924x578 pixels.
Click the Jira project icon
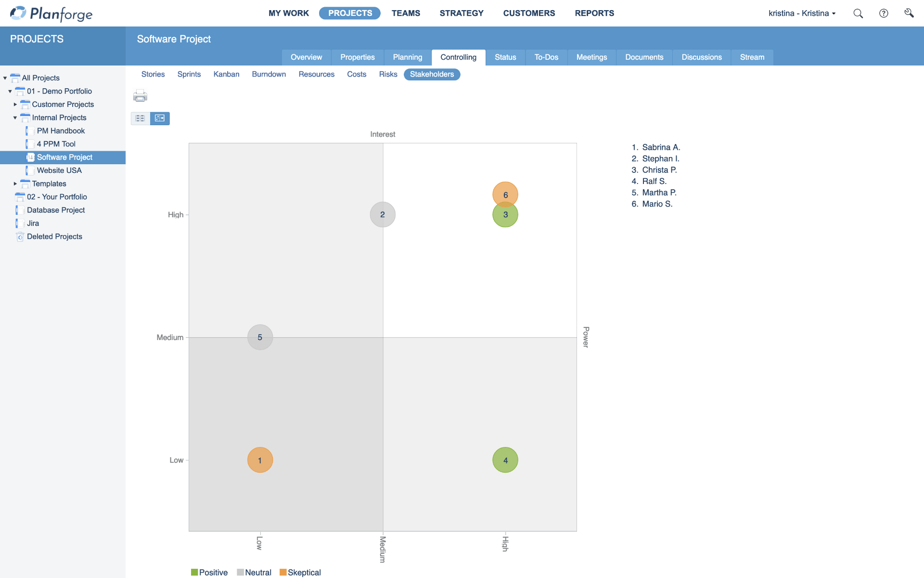(20, 223)
